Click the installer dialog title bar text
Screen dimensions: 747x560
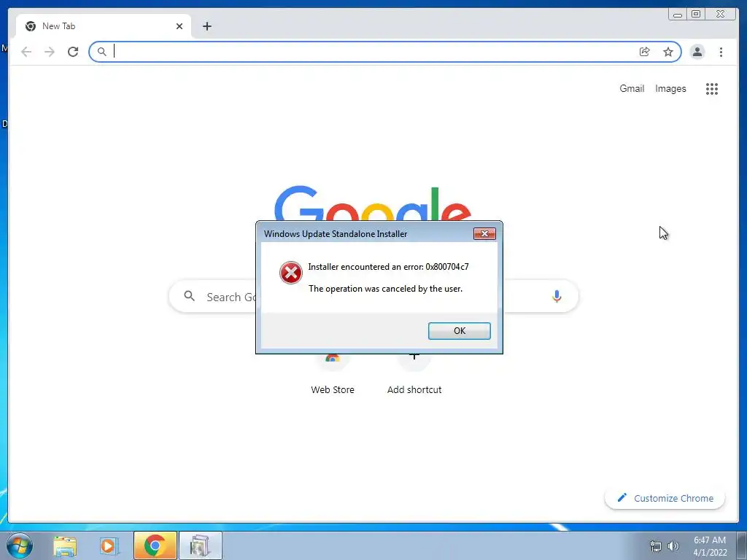click(x=336, y=234)
